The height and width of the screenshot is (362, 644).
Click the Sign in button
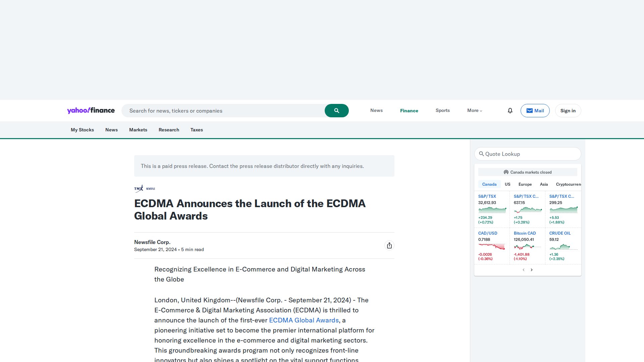[568, 110]
